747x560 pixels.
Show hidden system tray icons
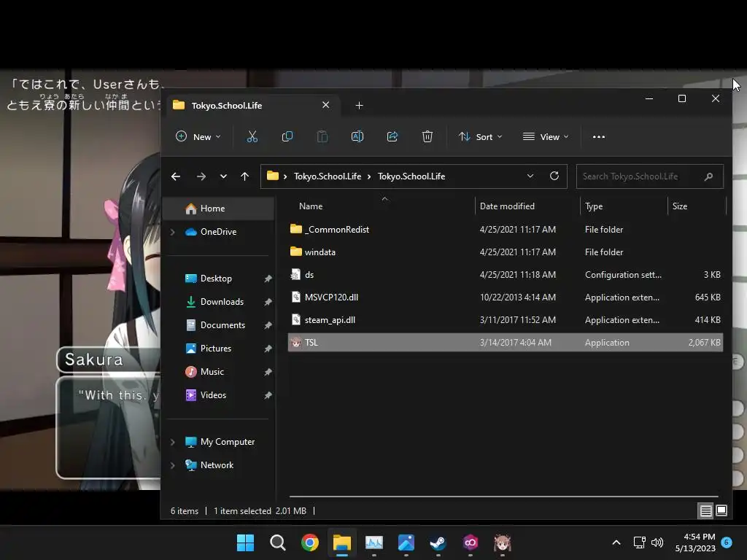click(616, 542)
